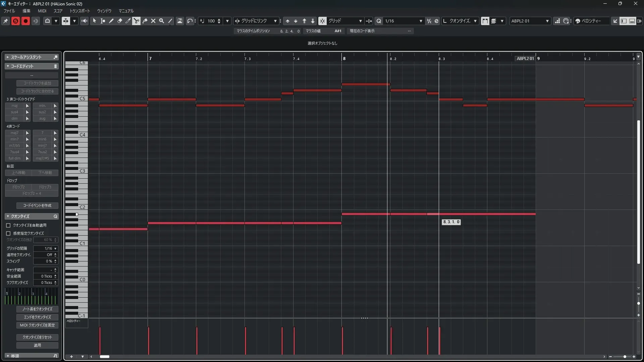Toggle the Solo Editor button
The height and width of the screenshot is (362, 644).
click(x=15, y=21)
